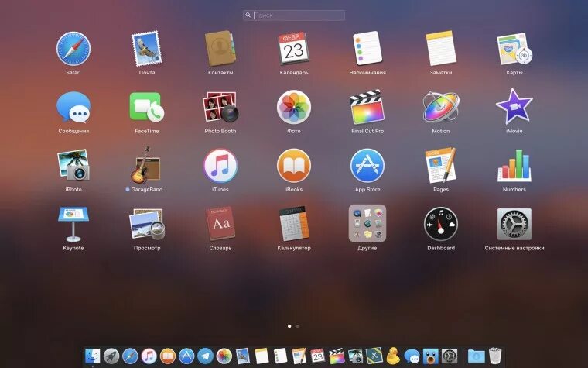Launch Pages from the Dock
Viewport: 588px width, 368px height.
click(299, 356)
